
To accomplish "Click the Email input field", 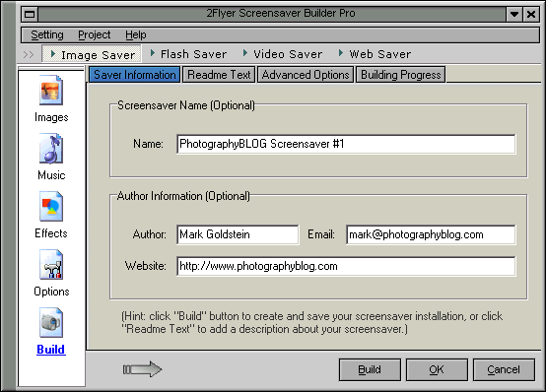I will point(431,234).
